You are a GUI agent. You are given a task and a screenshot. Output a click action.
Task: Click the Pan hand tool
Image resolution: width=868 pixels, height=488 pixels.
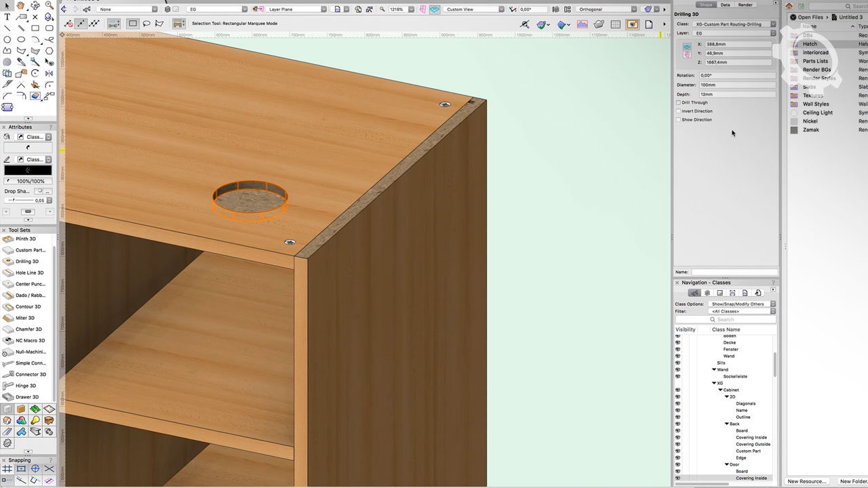pyautogui.click(x=21, y=5)
